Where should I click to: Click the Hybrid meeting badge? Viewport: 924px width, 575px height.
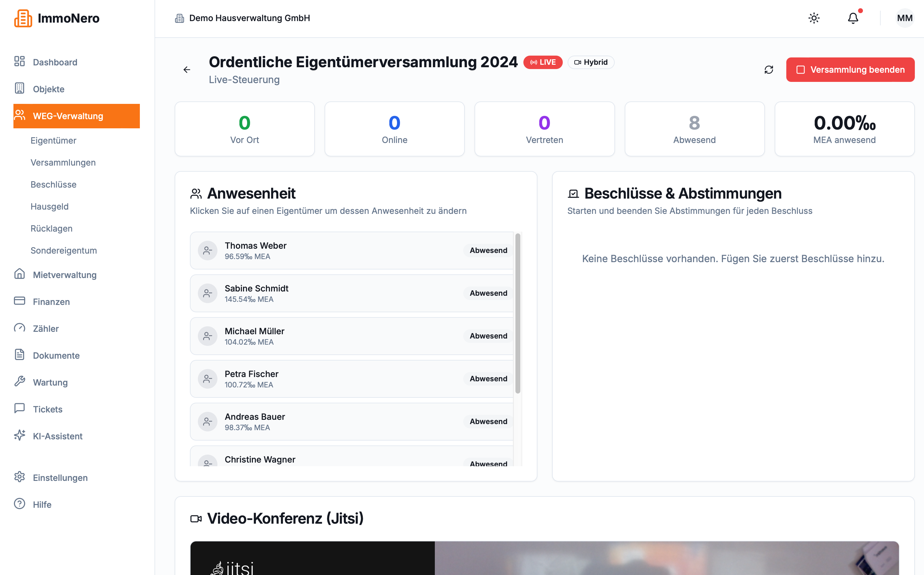click(x=591, y=62)
